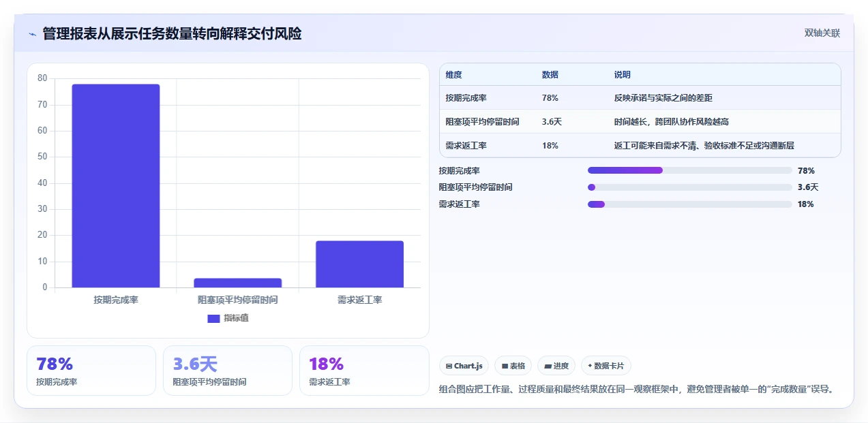
Task: Click the 阻塞项平均停留时间 bar in chart
Action: point(238,283)
